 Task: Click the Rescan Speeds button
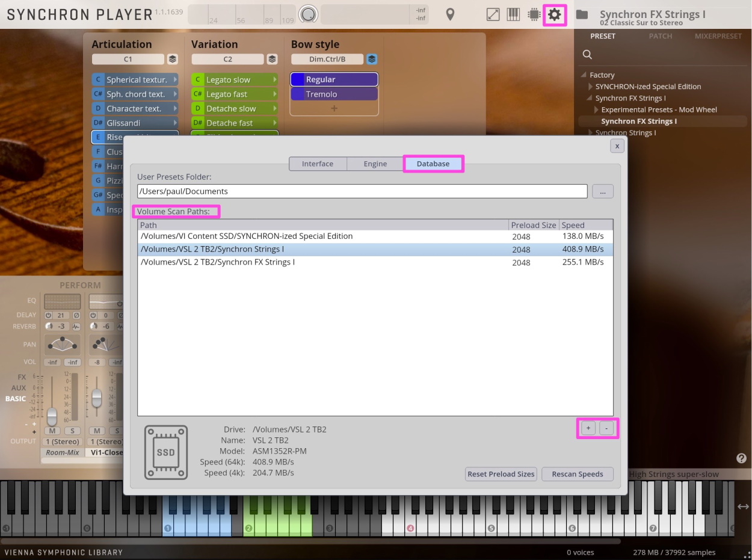(578, 474)
